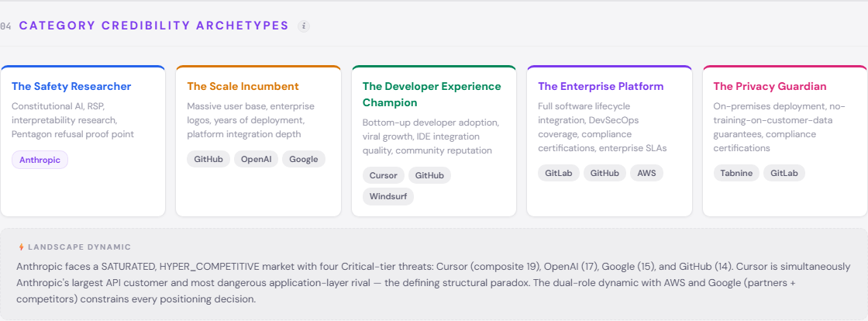Select GitLab tag in Enterprise Platform card
This screenshot has width=868, height=321.
click(558, 173)
